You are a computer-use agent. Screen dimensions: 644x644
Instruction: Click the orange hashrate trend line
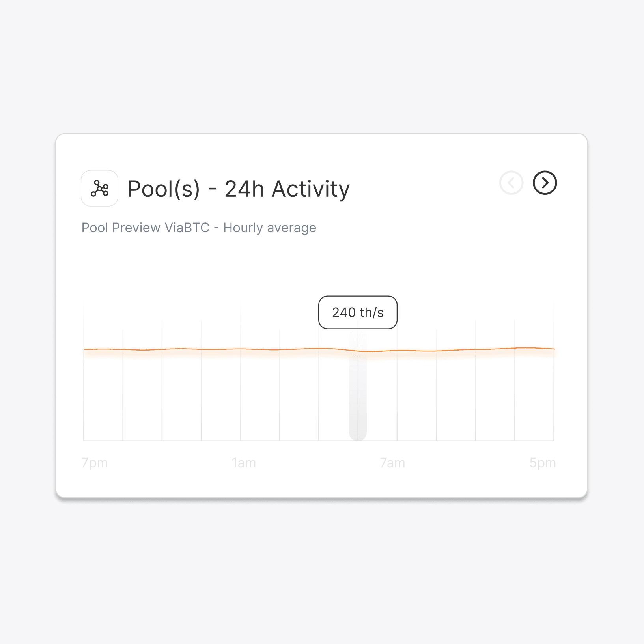pyautogui.click(x=237, y=349)
